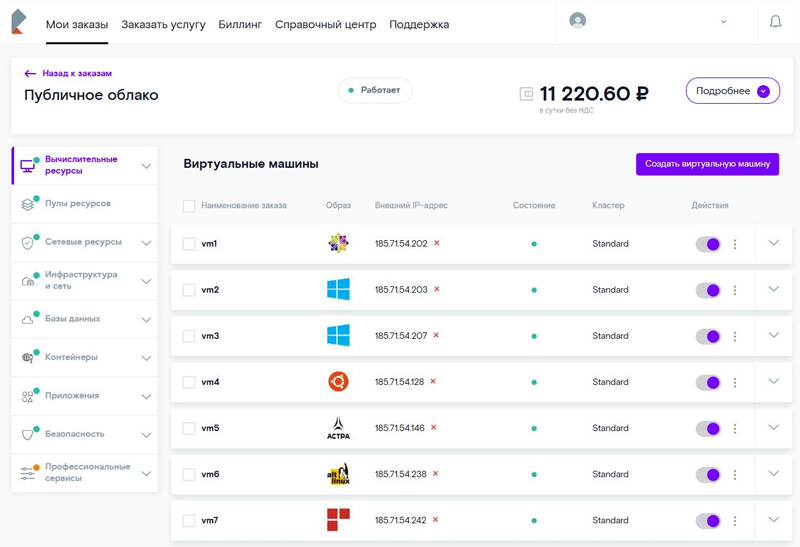
Task: Toggle the power switch for vm6
Action: coord(708,475)
